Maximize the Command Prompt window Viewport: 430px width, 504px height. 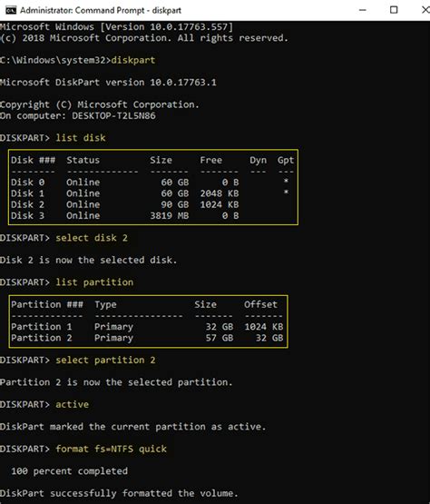pos(394,10)
